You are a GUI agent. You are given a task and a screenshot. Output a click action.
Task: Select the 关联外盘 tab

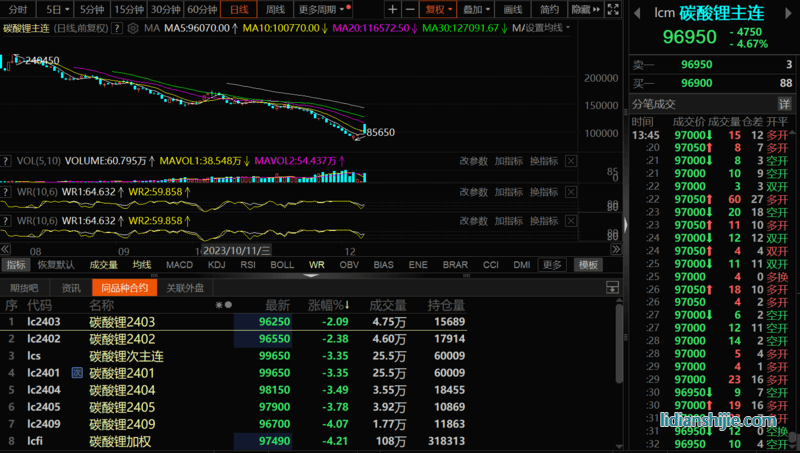(184, 288)
